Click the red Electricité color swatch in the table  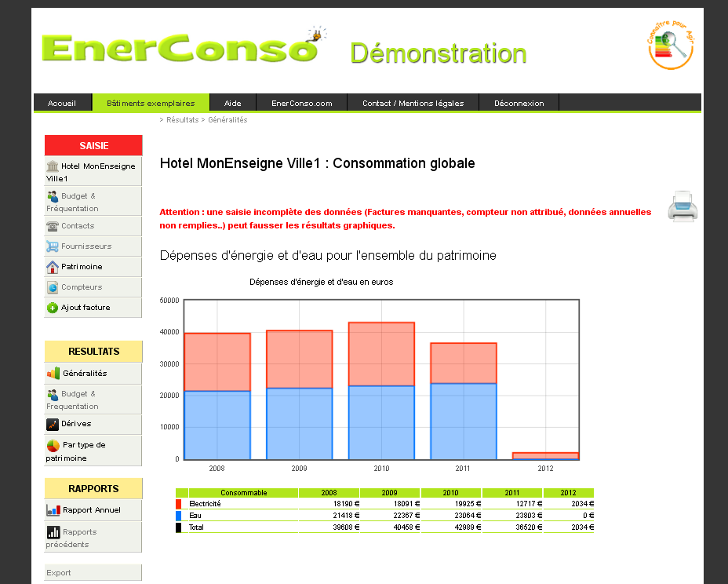(x=178, y=505)
